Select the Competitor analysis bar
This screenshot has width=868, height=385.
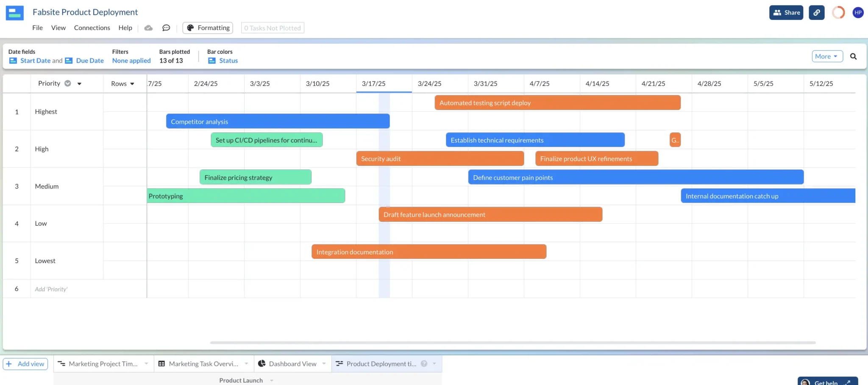278,122
